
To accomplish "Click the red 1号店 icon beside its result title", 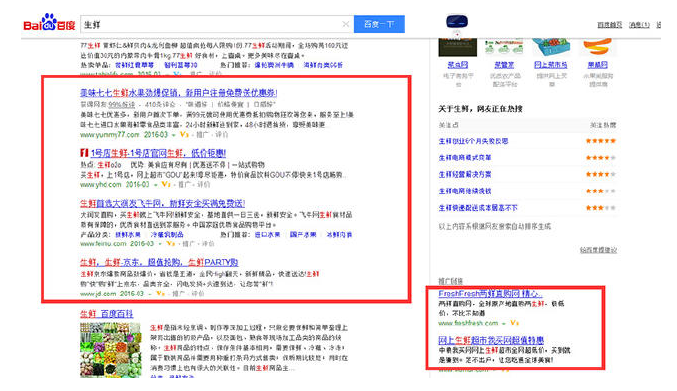I will (x=84, y=153).
